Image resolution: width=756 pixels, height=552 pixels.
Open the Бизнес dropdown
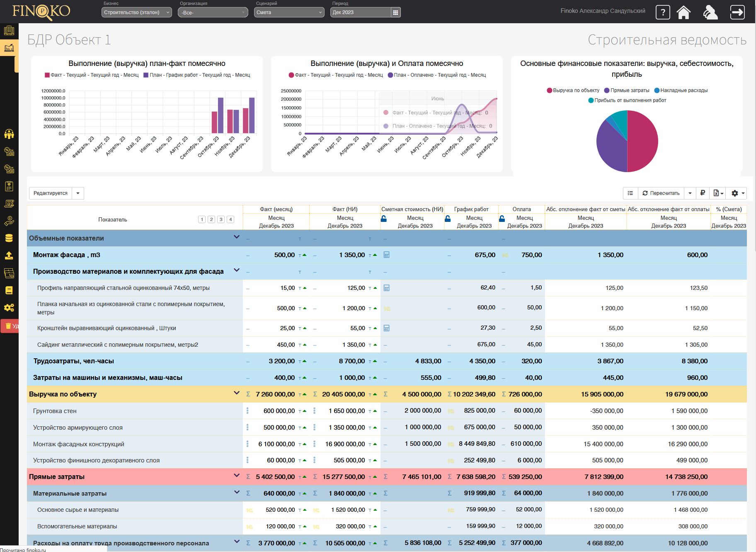(x=136, y=12)
